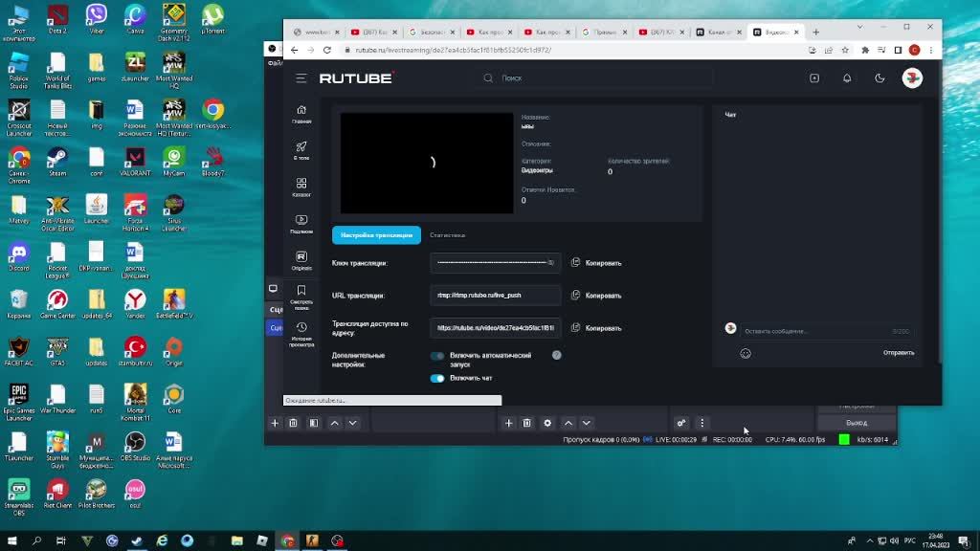Screen dimensions: 980x551
Task: Open Rutube profile avatar menu
Action: click(912, 78)
